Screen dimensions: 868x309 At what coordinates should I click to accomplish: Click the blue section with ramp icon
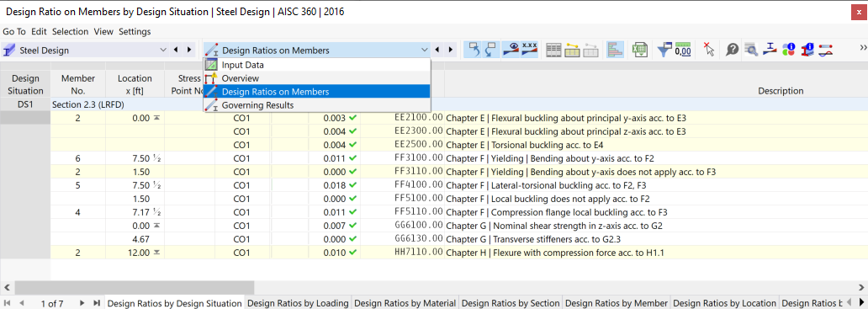pyautogui.click(x=770, y=50)
